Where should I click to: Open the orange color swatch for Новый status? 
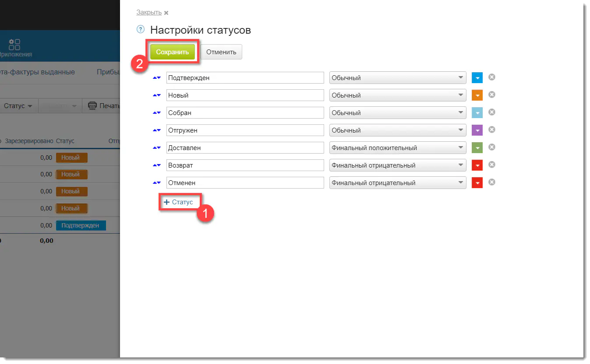point(477,95)
